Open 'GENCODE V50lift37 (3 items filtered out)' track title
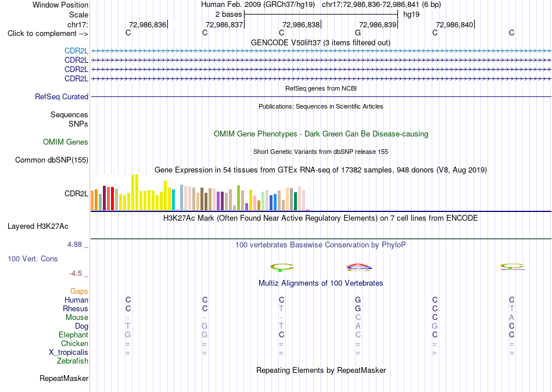This screenshot has width=552, height=392. pyautogui.click(x=321, y=42)
